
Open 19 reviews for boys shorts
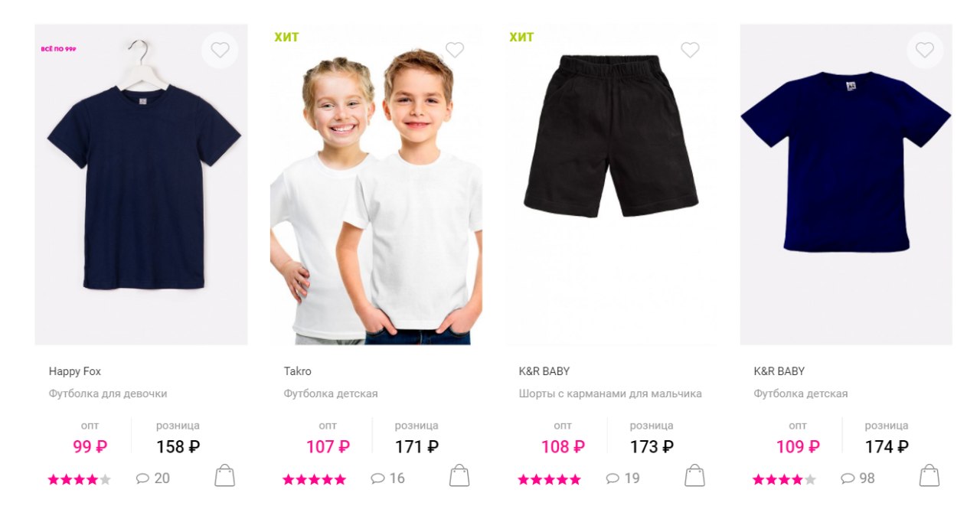pyautogui.click(x=623, y=478)
